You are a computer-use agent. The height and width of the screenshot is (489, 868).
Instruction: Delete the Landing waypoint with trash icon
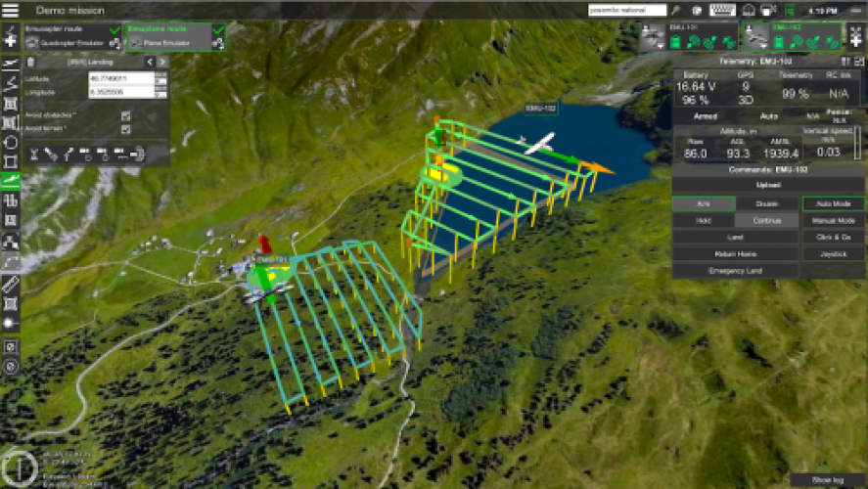tap(30, 62)
